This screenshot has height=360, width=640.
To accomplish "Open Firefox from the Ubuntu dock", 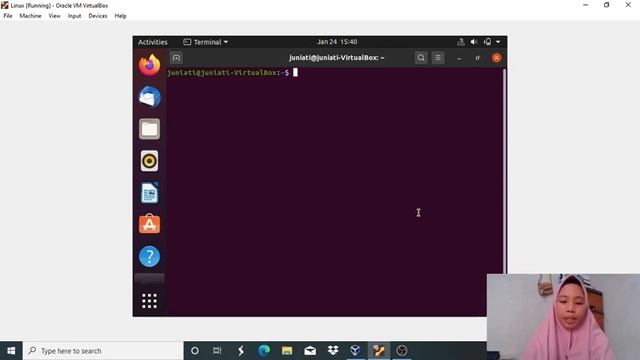I will [x=149, y=65].
